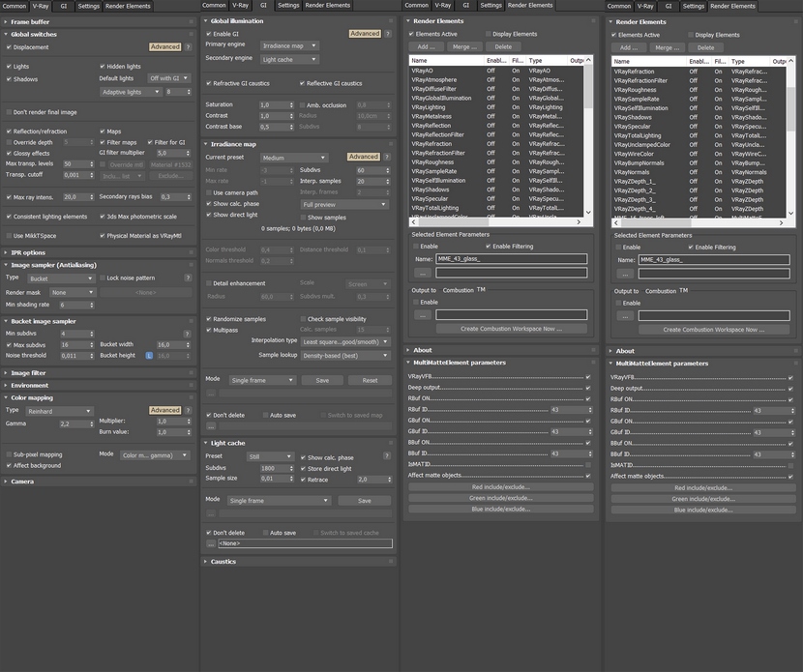The width and height of the screenshot is (803, 672).
Task: Open the Color mapping Type dropdown showing Reinhard
Action: point(59,412)
